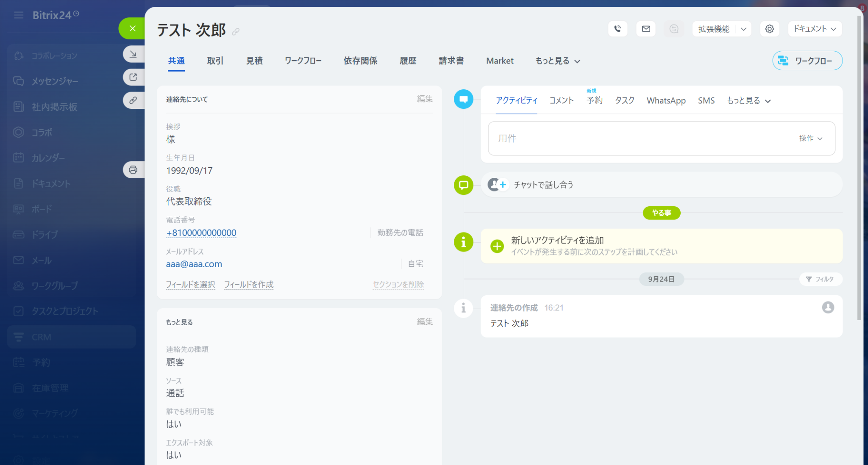Switch to the 取引 tab

pos(215,61)
